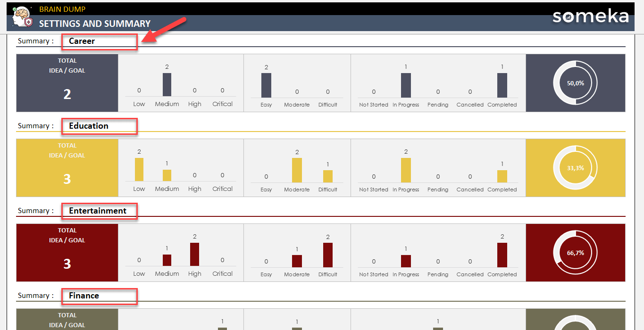Click the Career category name field
Image resolution: width=644 pixels, height=330 pixels.
point(100,41)
